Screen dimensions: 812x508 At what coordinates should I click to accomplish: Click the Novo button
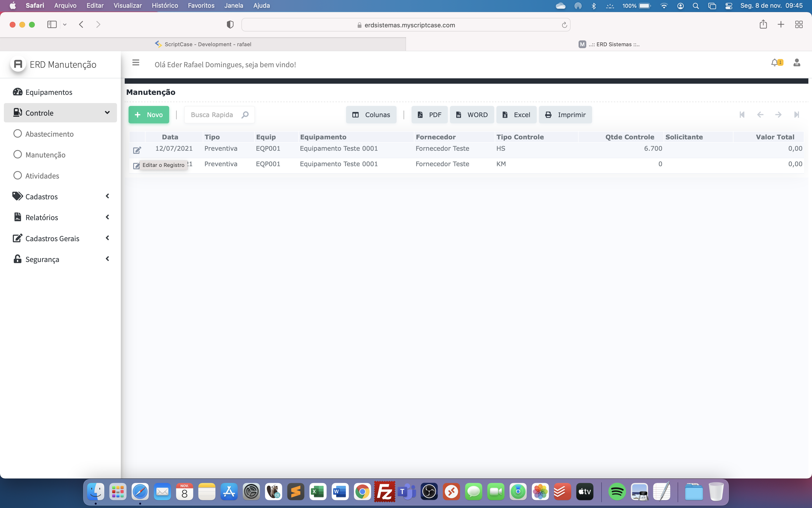[149, 115]
